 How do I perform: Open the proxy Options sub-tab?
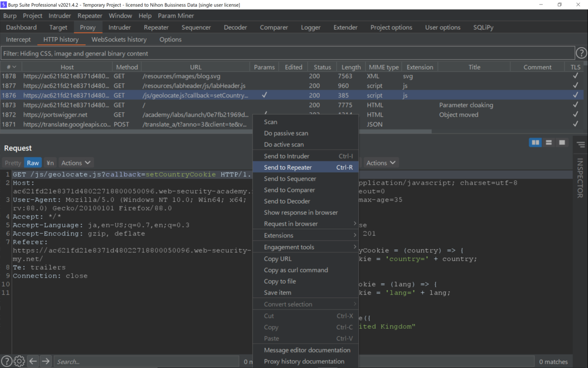pos(171,40)
